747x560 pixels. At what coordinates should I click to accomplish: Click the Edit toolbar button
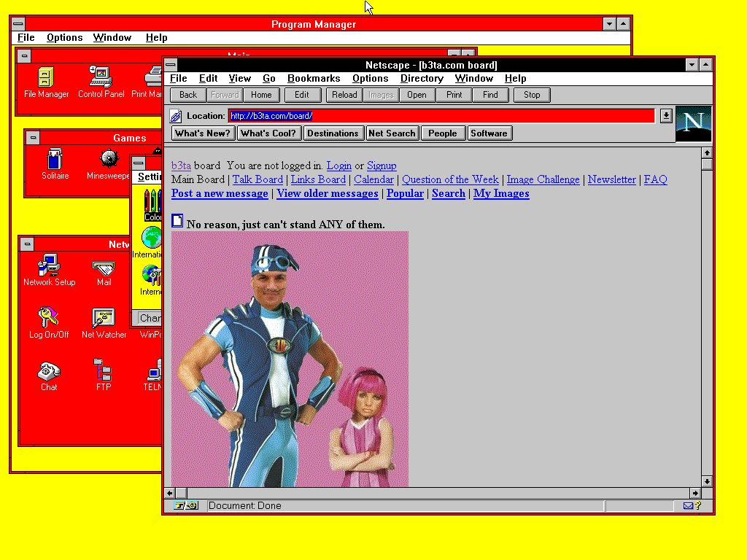click(302, 95)
